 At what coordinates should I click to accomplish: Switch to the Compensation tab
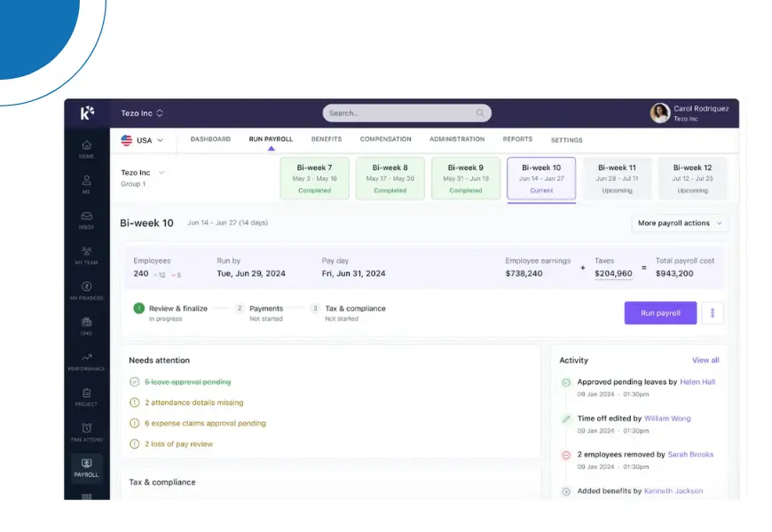click(385, 139)
